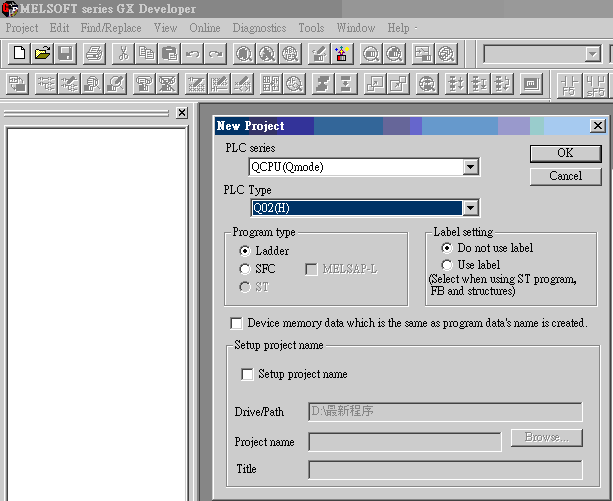Click the Drive/Path input field
The height and width of the screenshot is (501, 613).
pos(445,412)
